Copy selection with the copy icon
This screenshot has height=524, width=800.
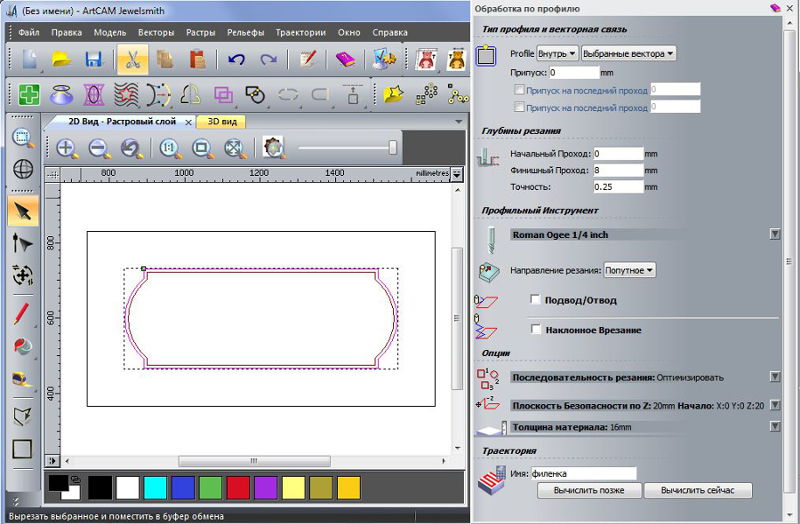[x=165, y=60]
